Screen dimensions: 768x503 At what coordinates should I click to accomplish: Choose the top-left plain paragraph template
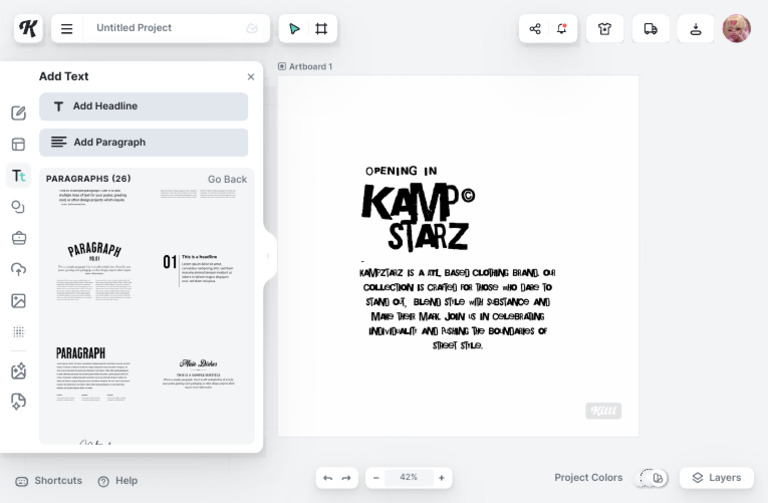point(93,196)
